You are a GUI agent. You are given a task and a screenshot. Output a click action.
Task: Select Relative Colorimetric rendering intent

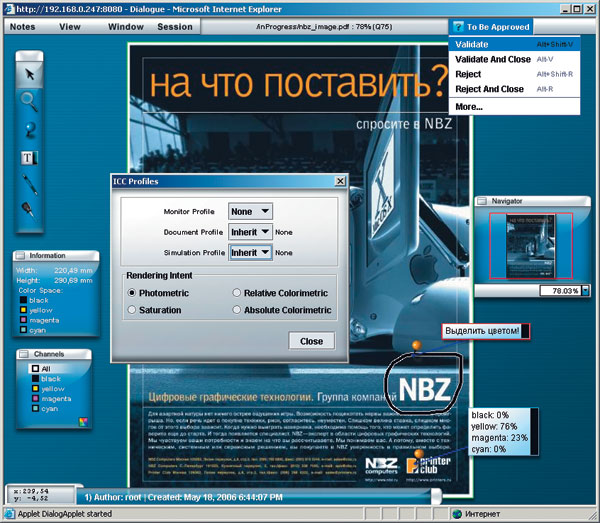(236, 293)
